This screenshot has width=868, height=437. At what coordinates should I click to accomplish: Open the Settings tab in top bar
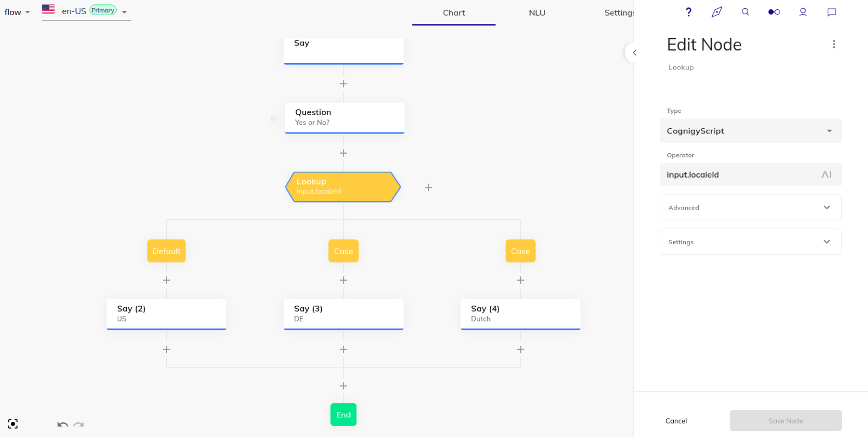click(x=619, y=12)
